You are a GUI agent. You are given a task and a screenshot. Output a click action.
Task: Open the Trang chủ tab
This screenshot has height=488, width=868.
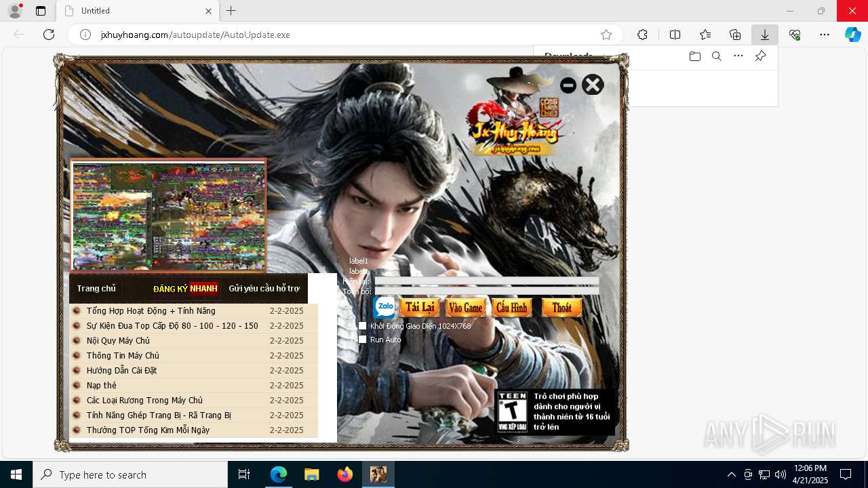click(x=96, y=289)
